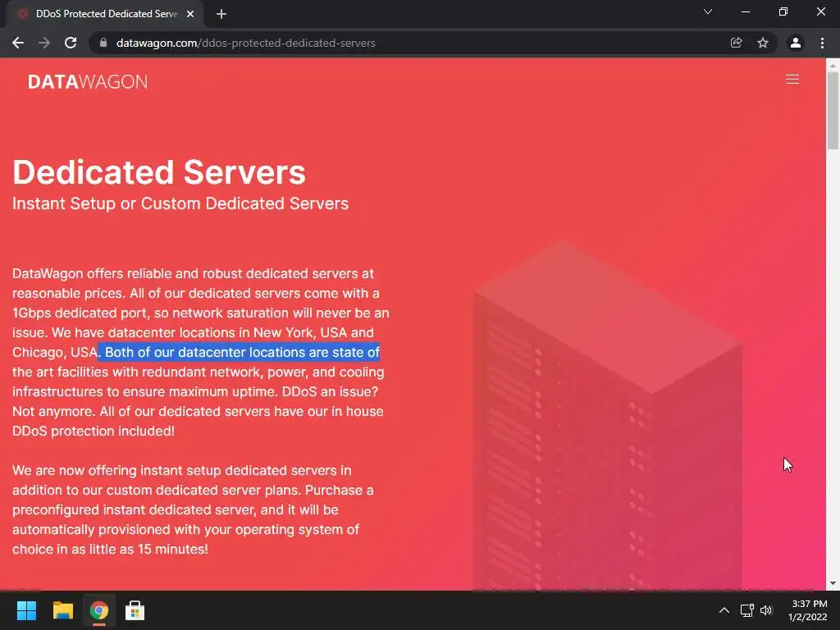
Task: Bookmark this page with the star icon
Action: (763, 43)
